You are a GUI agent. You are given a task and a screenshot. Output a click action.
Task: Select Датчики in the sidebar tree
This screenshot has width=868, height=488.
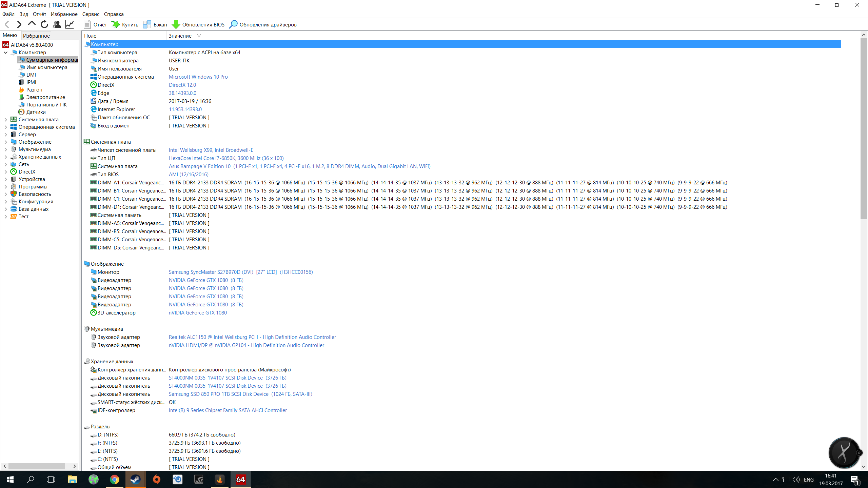pos(36,112)
